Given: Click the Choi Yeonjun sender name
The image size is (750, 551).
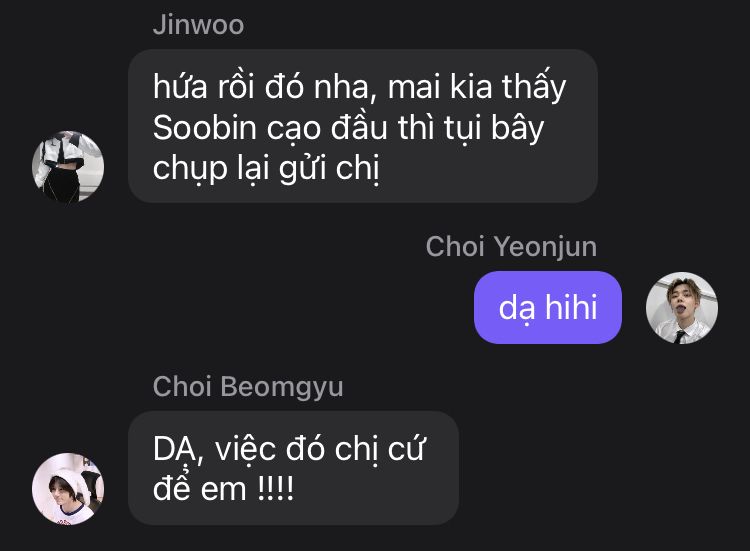Looking at the screenshot, I should click(x=511, y=247).
